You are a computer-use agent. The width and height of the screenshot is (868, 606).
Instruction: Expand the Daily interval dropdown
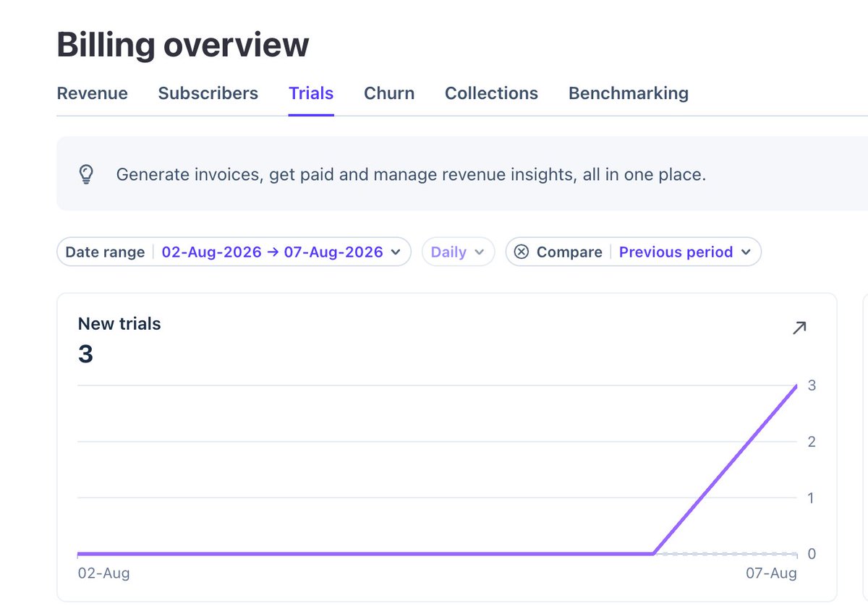point(459,252)
